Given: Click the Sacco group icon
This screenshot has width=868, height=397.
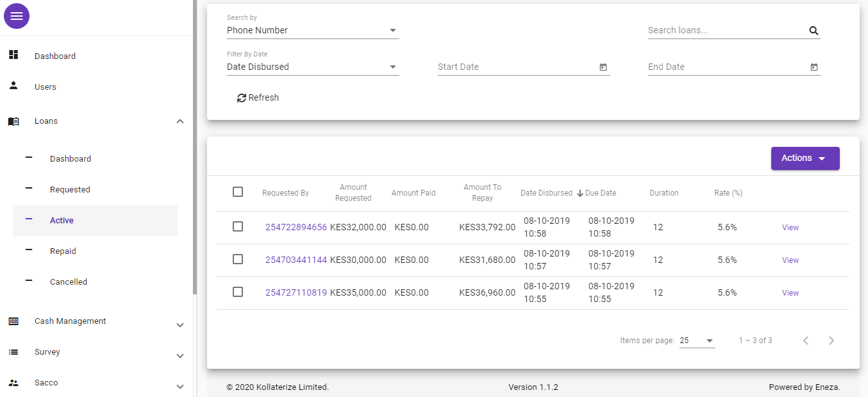Looking at the screenshot, I should [13, 382].
